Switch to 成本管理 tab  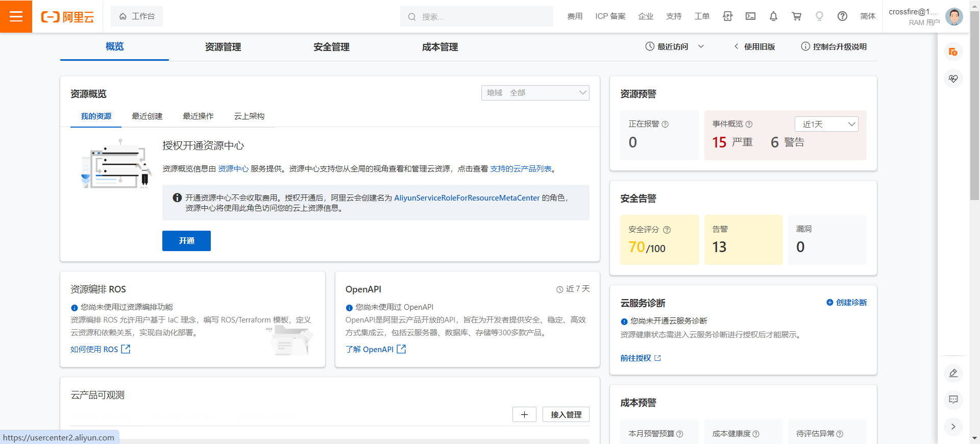pos(440,47)
